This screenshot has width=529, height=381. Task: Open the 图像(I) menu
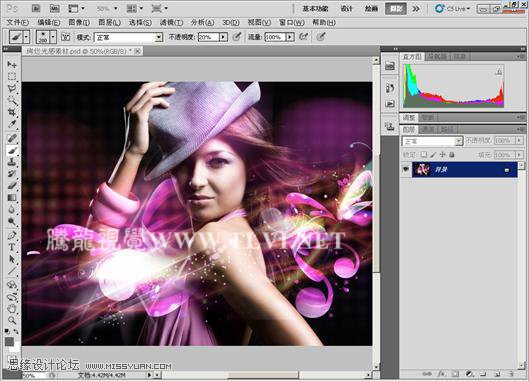click(x=79, y=23)
